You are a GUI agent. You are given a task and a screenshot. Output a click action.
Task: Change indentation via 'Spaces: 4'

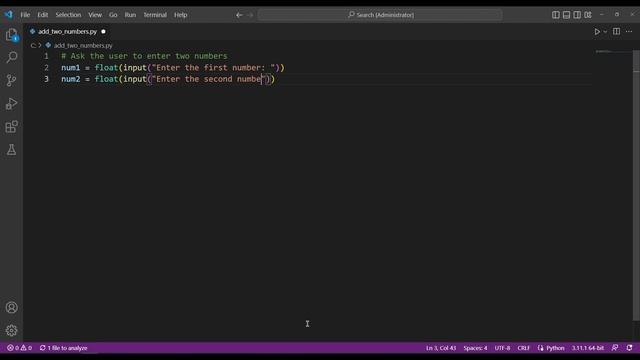point(475,348)
